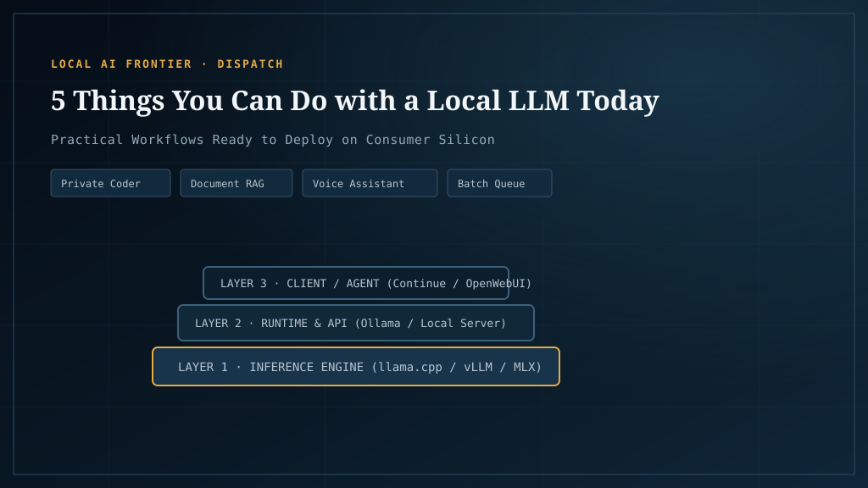Click the 'LOCAL AI FRONTIER · DISPATCH' label
The width and height of the screenshot is (868, 488).
(x=167, y=64)
